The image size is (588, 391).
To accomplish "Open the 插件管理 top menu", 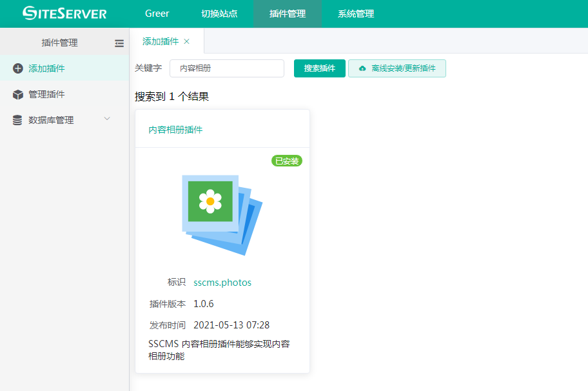I will [288, 14].
